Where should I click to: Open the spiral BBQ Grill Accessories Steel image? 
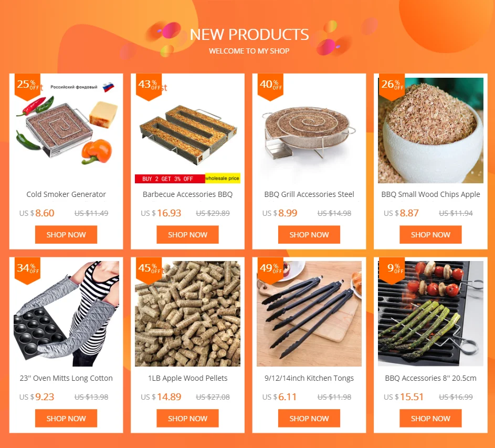309,130
